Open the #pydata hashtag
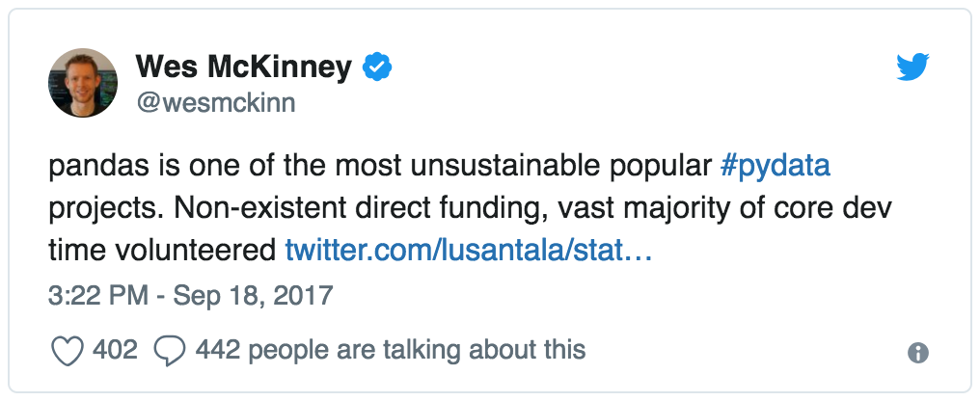 point(776,166)
